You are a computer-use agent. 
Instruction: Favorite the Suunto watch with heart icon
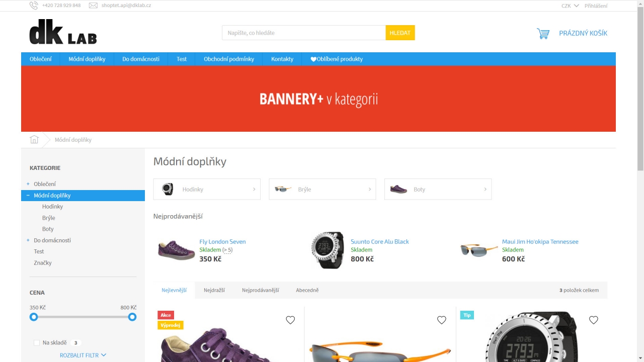[x=594, y=320]
